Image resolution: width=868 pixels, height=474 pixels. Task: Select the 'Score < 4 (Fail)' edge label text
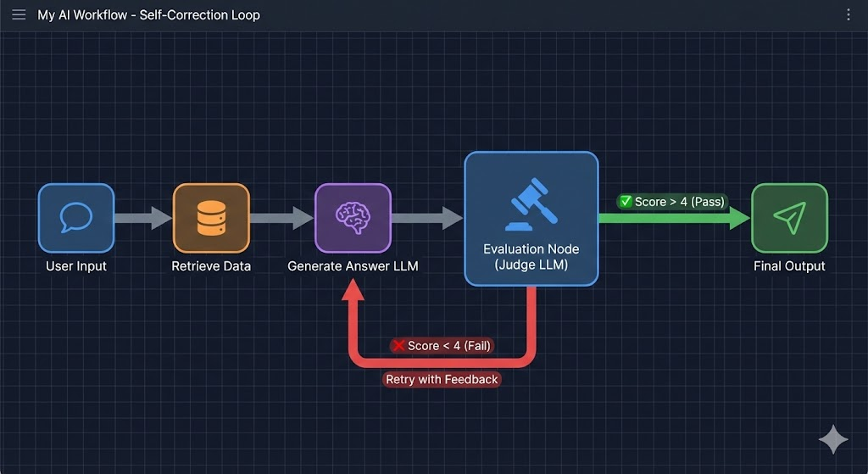pyautogui.click(x=449, y=346)
